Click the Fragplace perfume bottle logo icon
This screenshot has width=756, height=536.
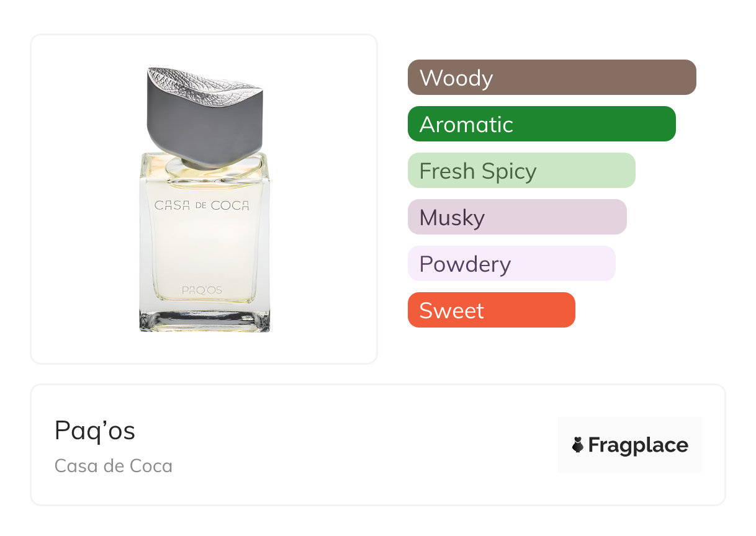[x=578, y=445]
